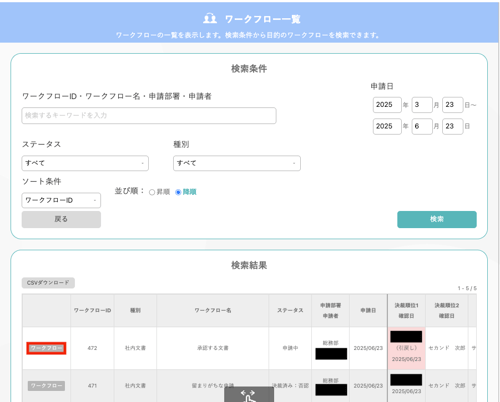Image resolution: width=500 pixels, height=402 pixels.
Task: Click the workflow list header icon
Action: coord(210,18)
